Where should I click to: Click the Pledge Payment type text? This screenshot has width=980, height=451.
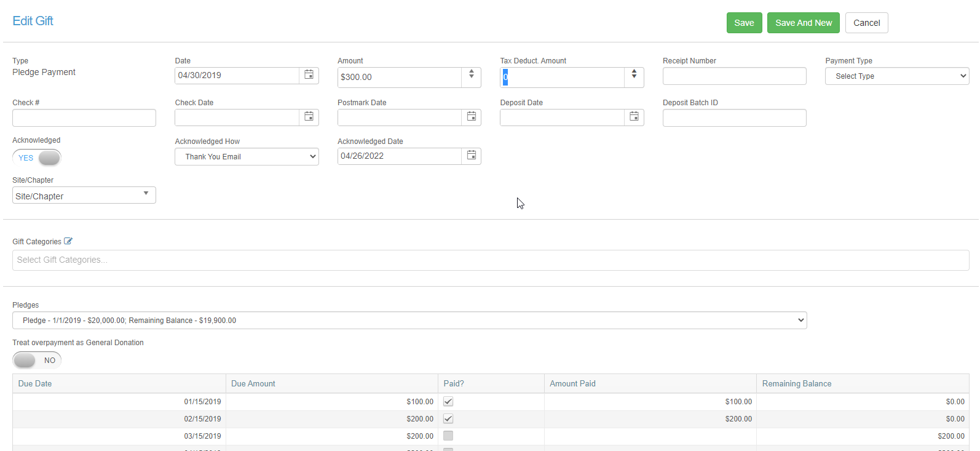click(44, 72)
